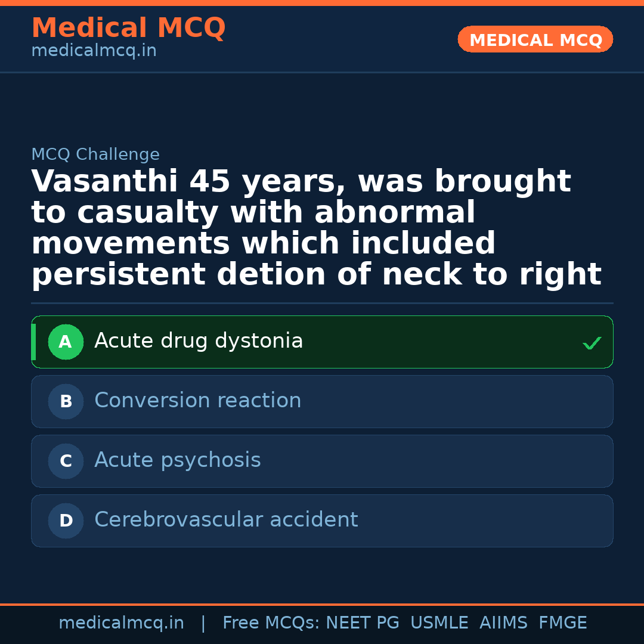Select the C letter badge icon
The image size is (644, 644).
point(66,461)
